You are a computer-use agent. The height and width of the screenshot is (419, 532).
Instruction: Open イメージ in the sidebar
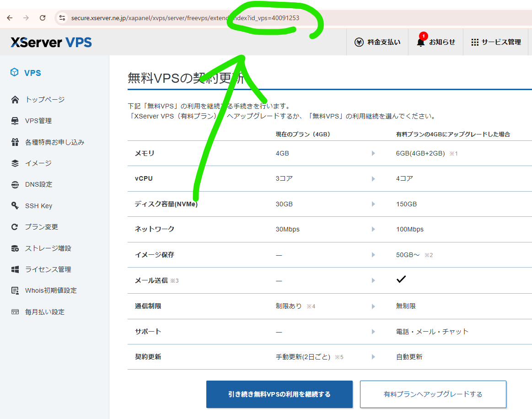click(38, 163)
